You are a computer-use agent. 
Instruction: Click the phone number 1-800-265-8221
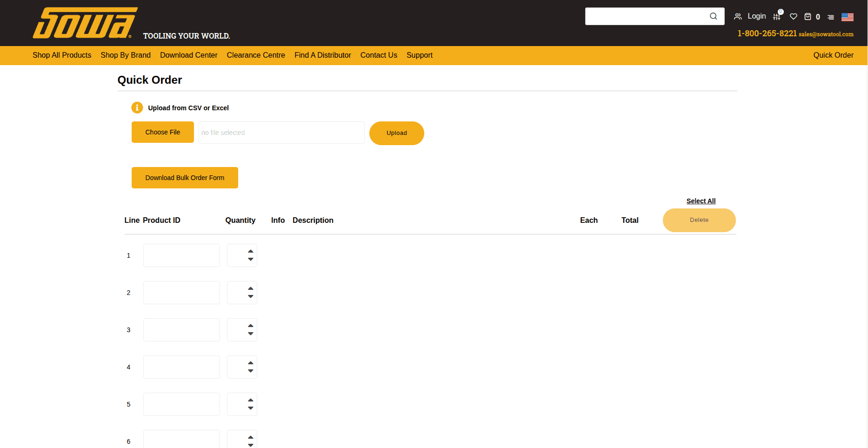pos(767,33)
